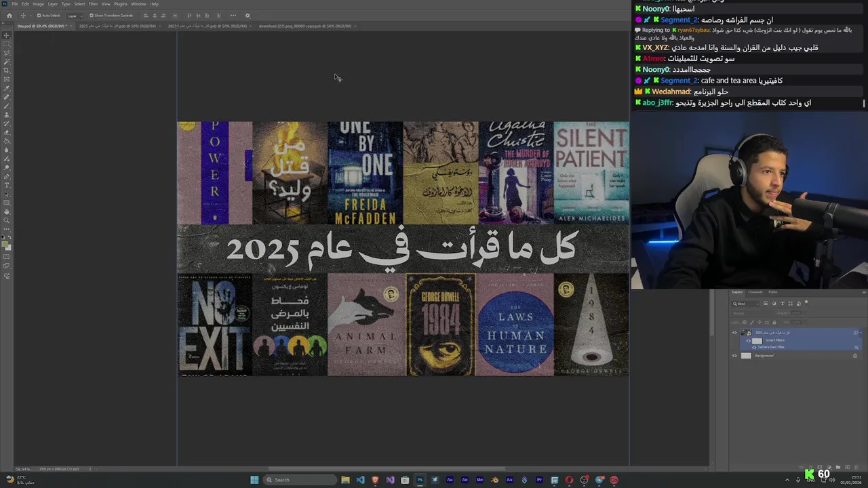
Task: Open the Kind filter dropdown in Layers
Action: click(746, 304)
